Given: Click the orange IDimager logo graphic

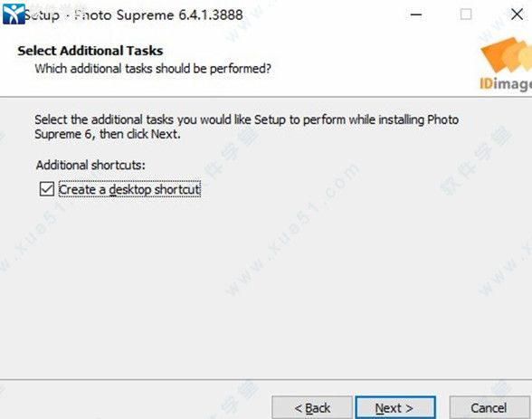Looking at the screenshot, I should [507, 55].
